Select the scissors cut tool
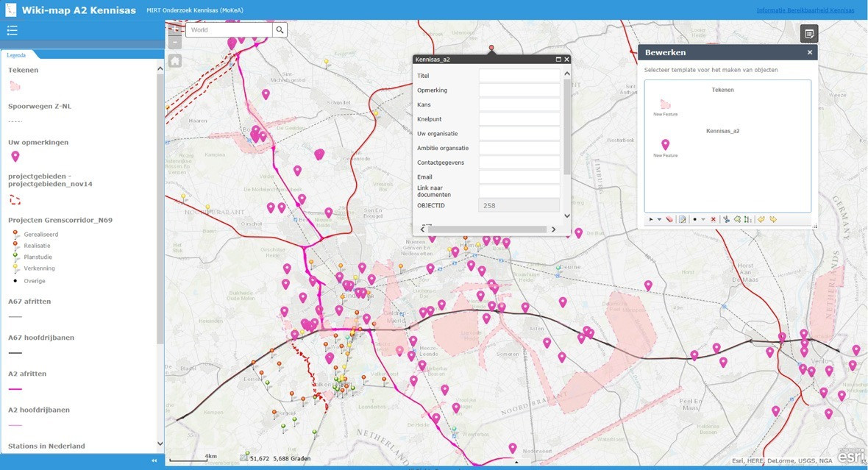This screenshot has height=470, width=868. (726, 219)
